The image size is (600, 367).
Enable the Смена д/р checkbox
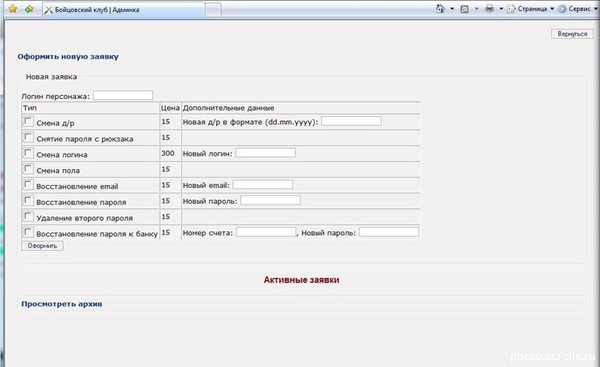(x=28, y=121)
